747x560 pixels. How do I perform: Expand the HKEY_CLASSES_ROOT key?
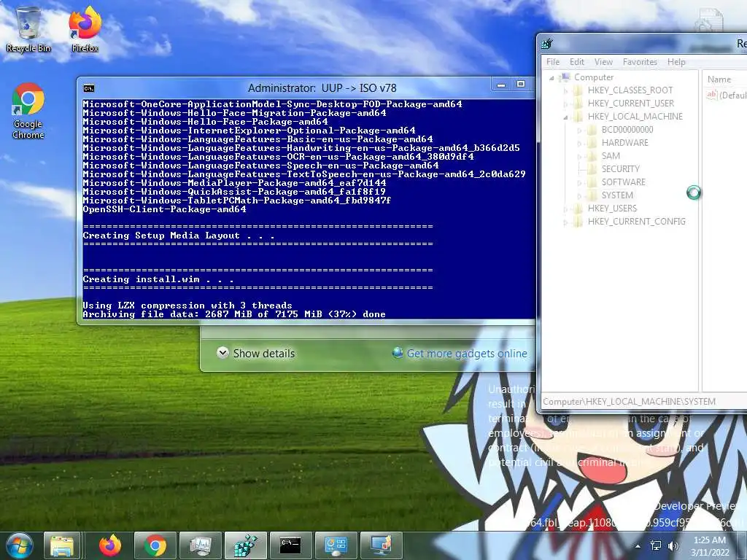coord(565,90)
